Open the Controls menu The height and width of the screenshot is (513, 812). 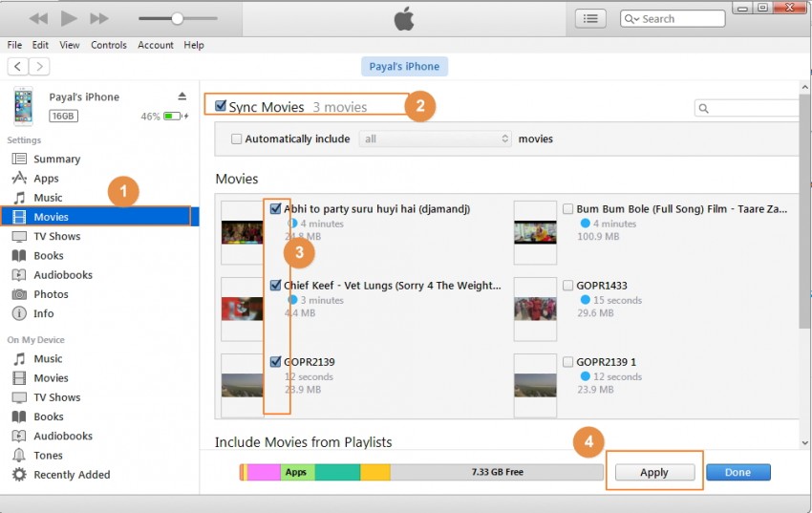click(x=109, y=45)
